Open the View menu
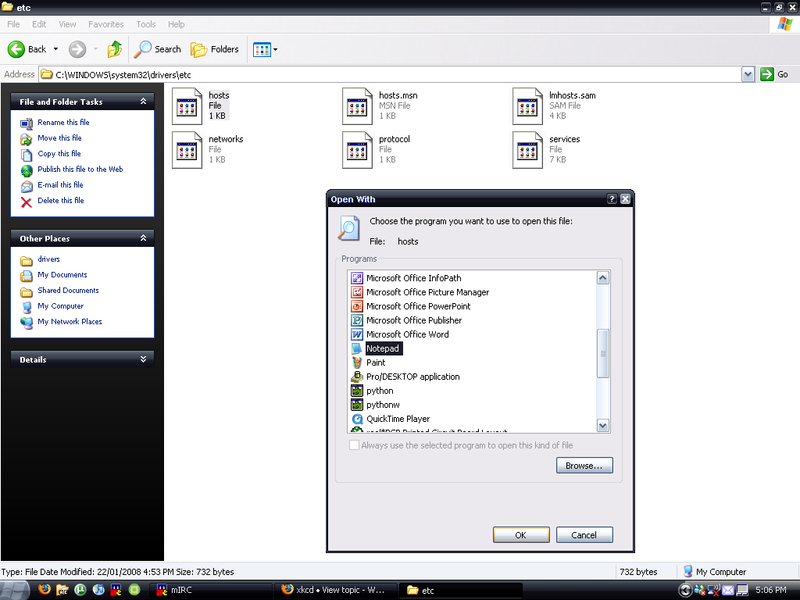 [67, 24]
